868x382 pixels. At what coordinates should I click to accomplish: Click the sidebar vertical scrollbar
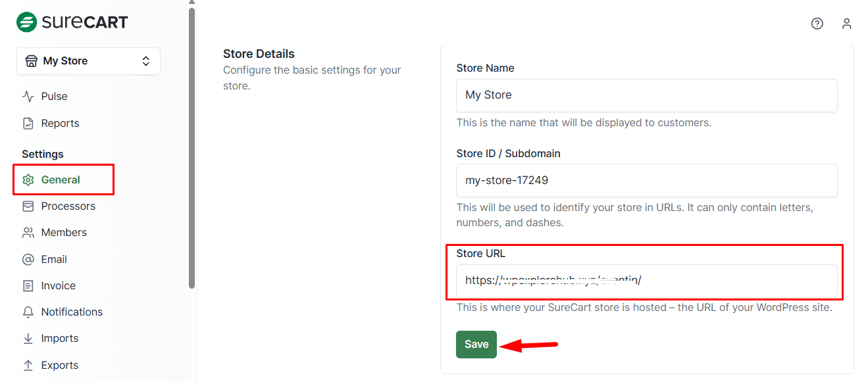(x=191, y=145)
